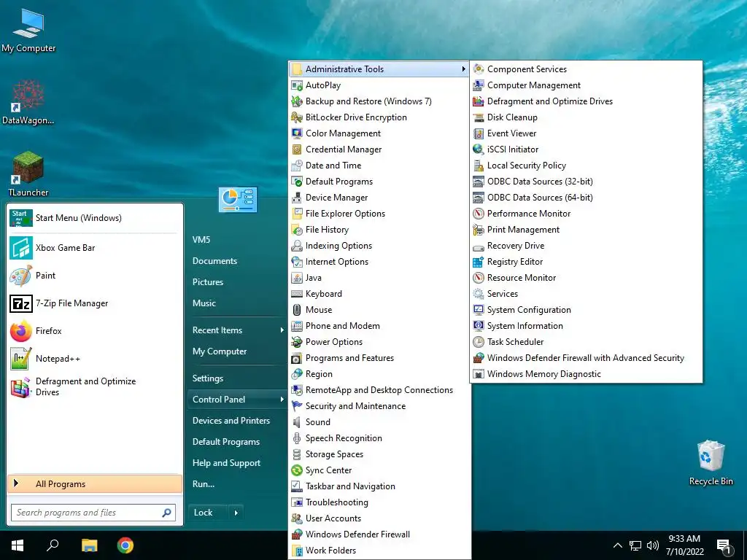Open the TLauncher desktop shortcut
This screenshot has width=747, height=560.
coord(28,174)
